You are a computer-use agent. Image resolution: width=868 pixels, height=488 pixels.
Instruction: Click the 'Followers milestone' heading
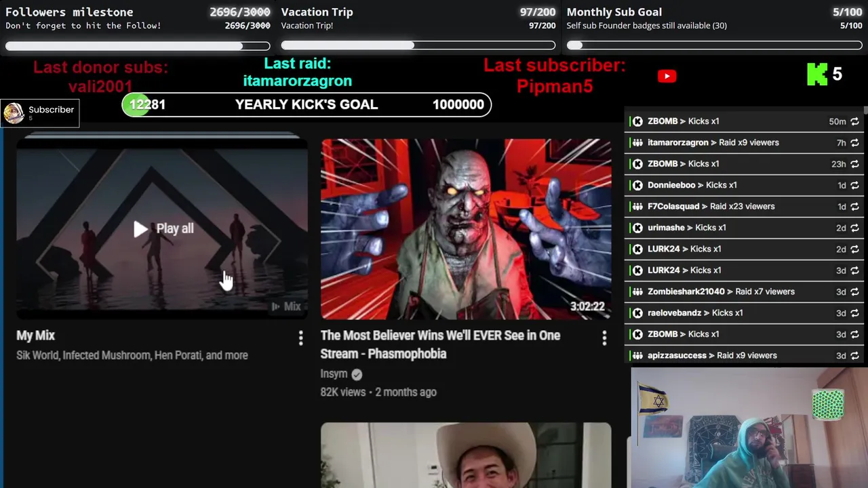point(69,12)
